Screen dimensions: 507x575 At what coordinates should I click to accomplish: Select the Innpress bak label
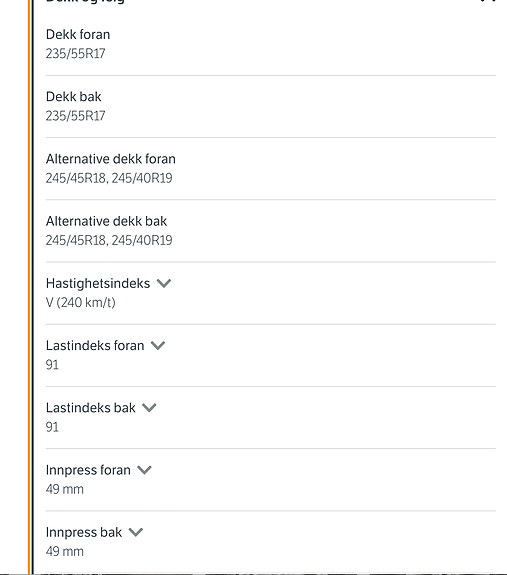[x=84, y=532]
